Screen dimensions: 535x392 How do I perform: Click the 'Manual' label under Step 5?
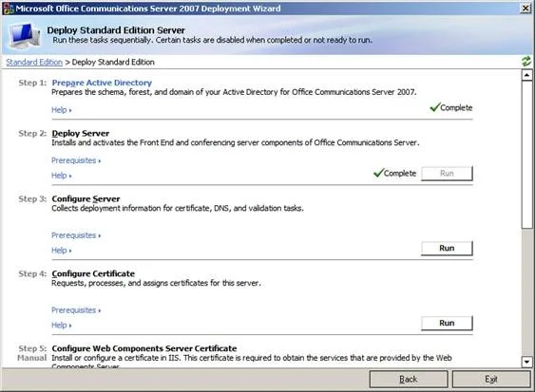tap(31, 358)
